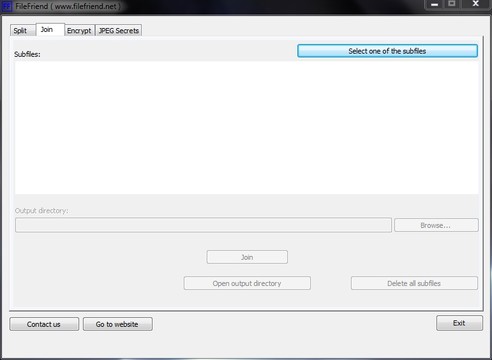Minimize the FileFriend window
The height and width of the screenshot is (360, 492).
coord(435,4)
